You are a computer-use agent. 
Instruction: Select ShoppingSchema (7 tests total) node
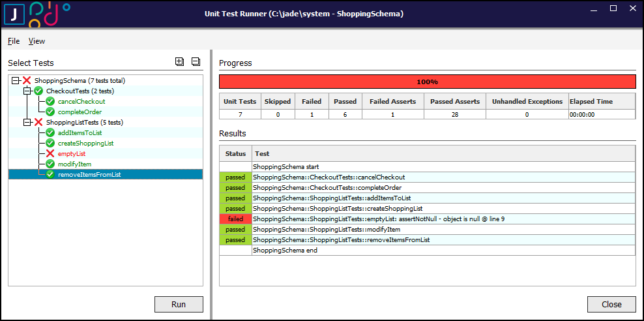click(x=80, y=80)
